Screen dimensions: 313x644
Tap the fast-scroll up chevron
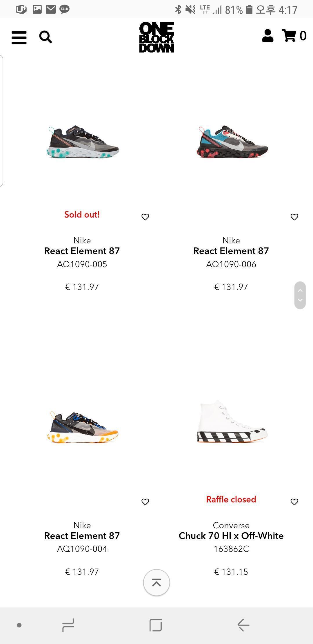(x=300, y=290)
